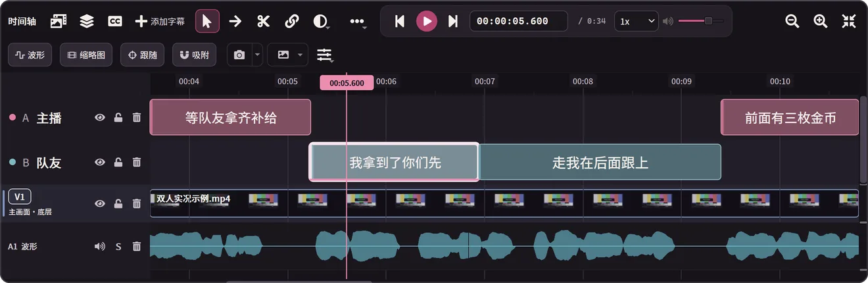The height and width of the screenshot is (283, 868).
Task: Toggle lock on V1 video track
Action: click(118, 204)
